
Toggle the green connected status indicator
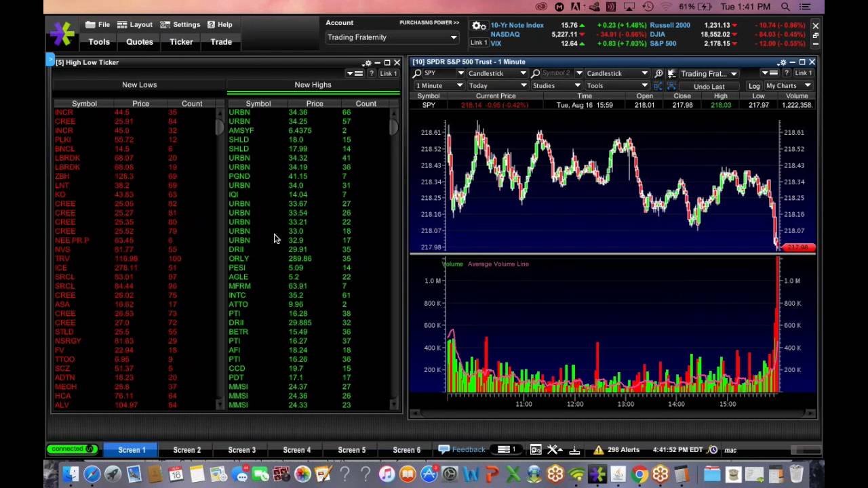pyautogui.click(x=72, y=449)
